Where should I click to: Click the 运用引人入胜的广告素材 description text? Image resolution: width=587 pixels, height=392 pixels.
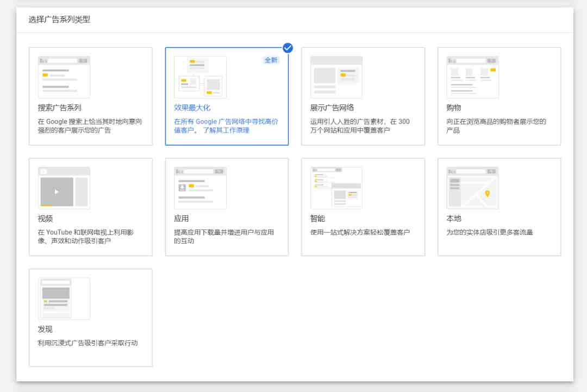coord(360,126)
